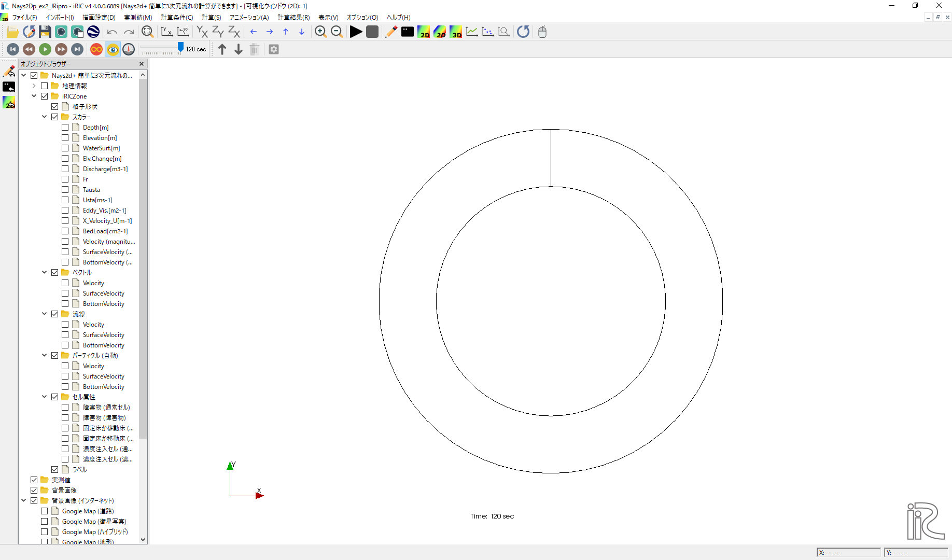The image size is (952, 560).
Task: Click the reload calculation results icon
Action: (523, 32)
